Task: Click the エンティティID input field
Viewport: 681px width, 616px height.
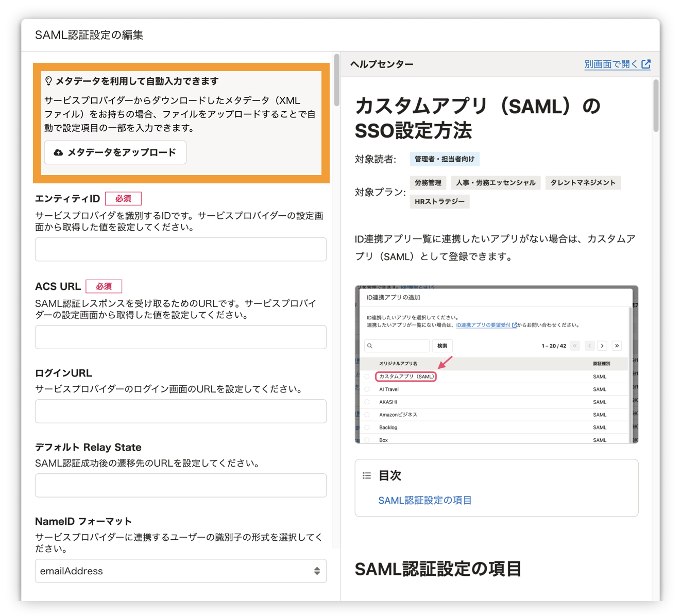Action: point(180,249)
